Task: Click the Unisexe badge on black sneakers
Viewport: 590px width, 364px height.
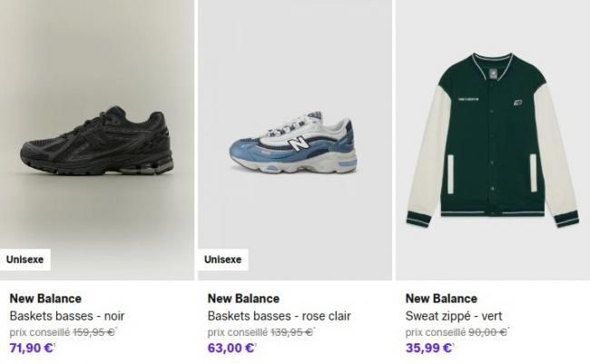Action: [x=25, y=260]
